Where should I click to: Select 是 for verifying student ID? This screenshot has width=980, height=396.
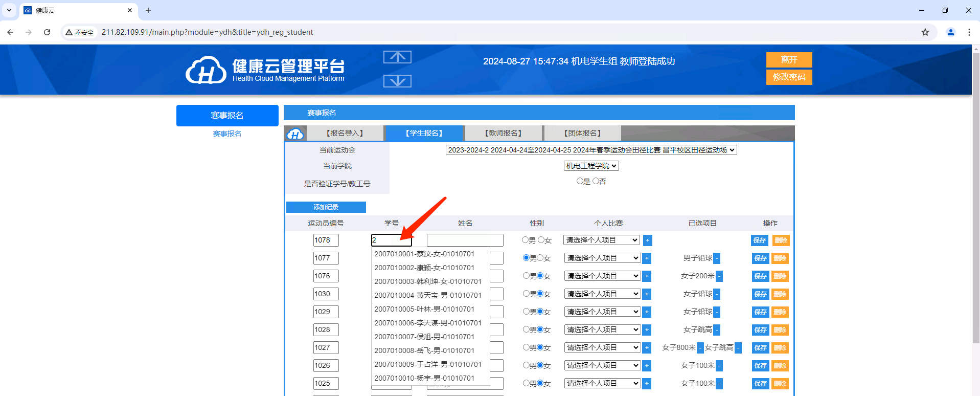(x=580, y=181)
